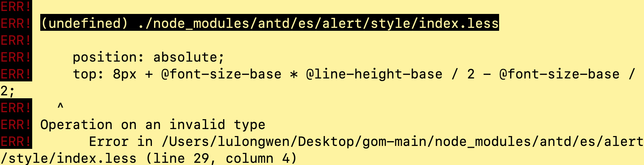Open the /Users/lulongwen/Desktop/gom-main path
Image resolution: width=644 pixels, height=165 pixels.
[294, 142]
